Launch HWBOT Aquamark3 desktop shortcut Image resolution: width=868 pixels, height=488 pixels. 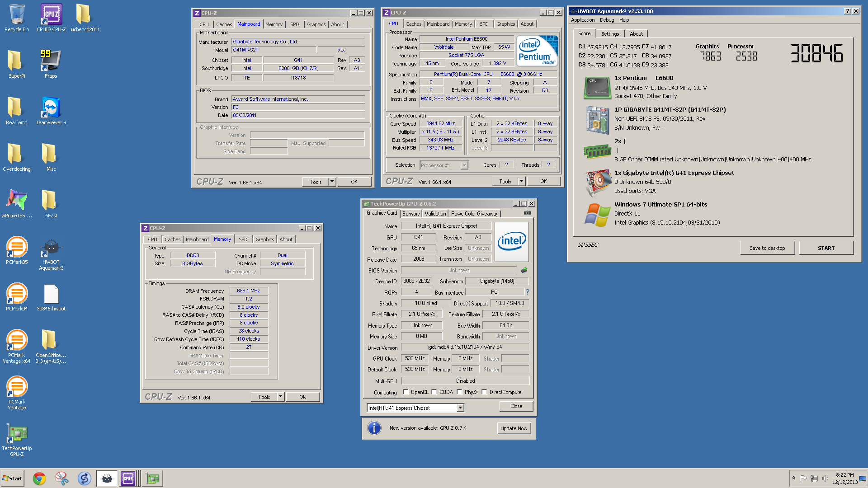click(51, 253)
